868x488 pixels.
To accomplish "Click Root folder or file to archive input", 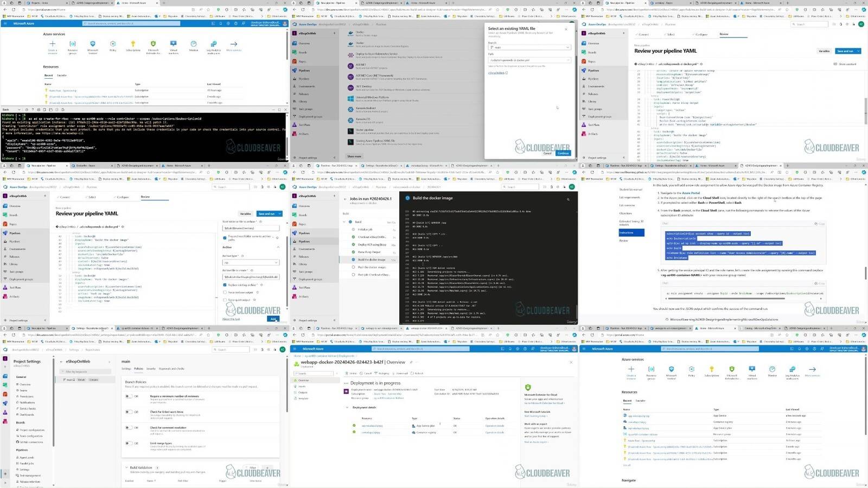I will tap(251, 228).
